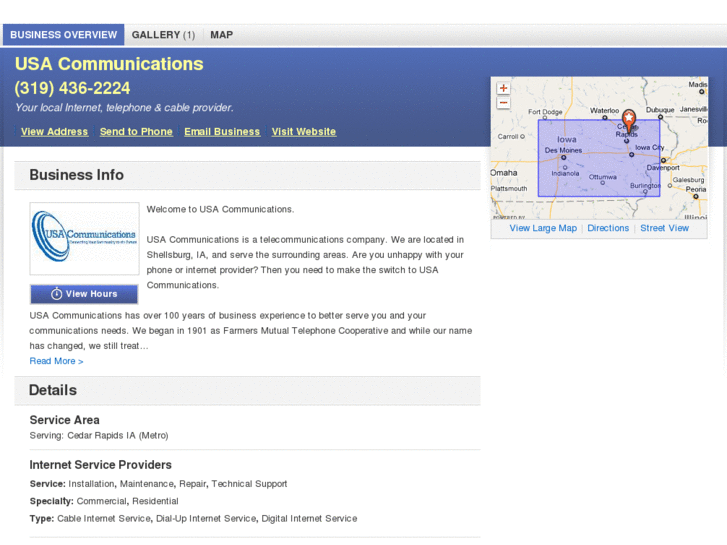This screenshot has height=545, width=727.
Task: Click the Email Business link
Action: 222,132
